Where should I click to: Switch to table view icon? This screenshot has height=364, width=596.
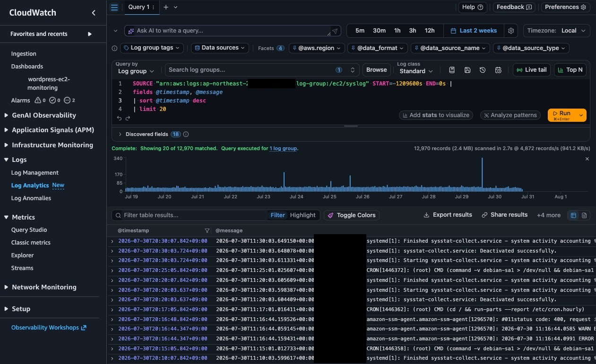[x=573, y=215]
